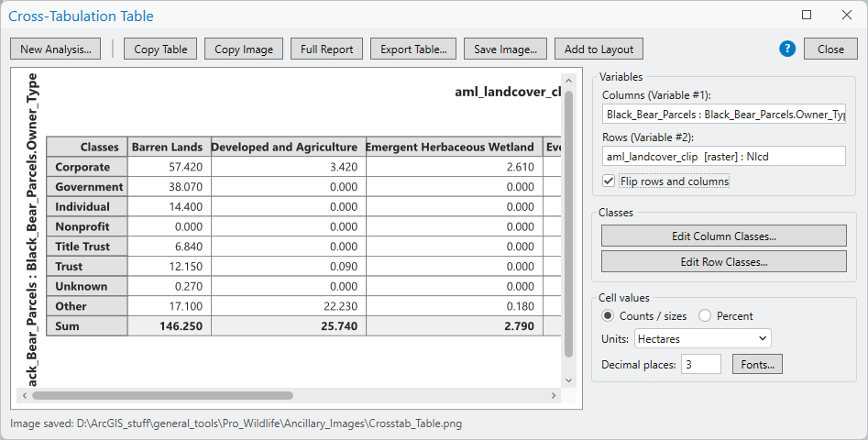
Task: Uncheck Flip rows and columns checkbox
Action: [x=609, y=181]
